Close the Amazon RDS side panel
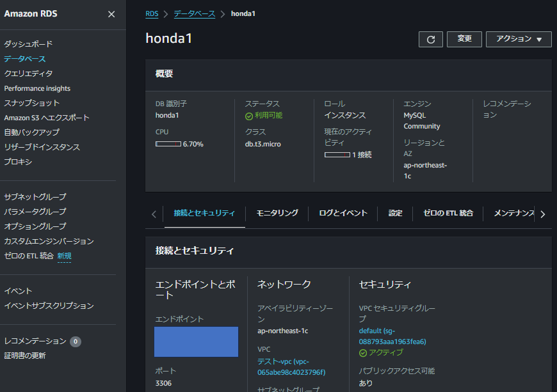This screenshot has width=557, height=392. (111, 14)
